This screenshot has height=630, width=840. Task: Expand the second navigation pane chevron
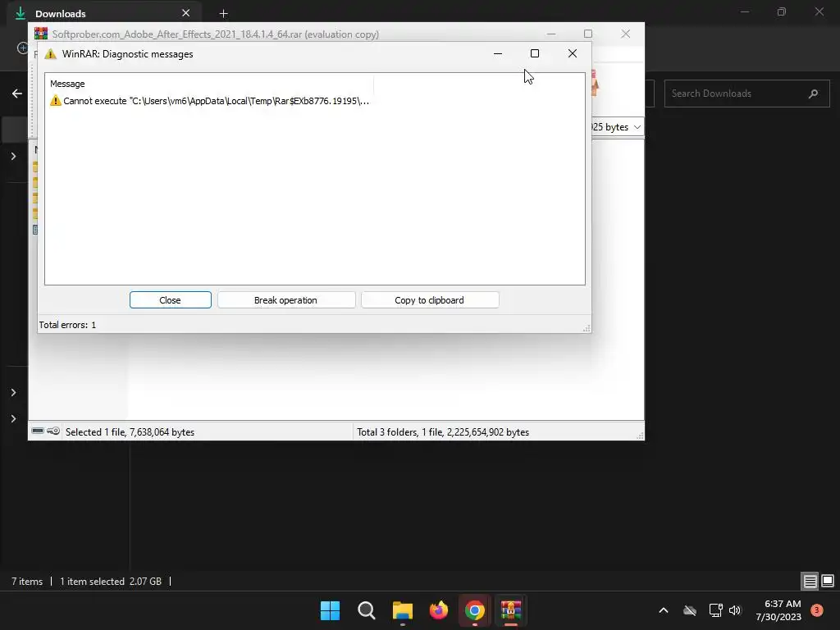[13, 393]
